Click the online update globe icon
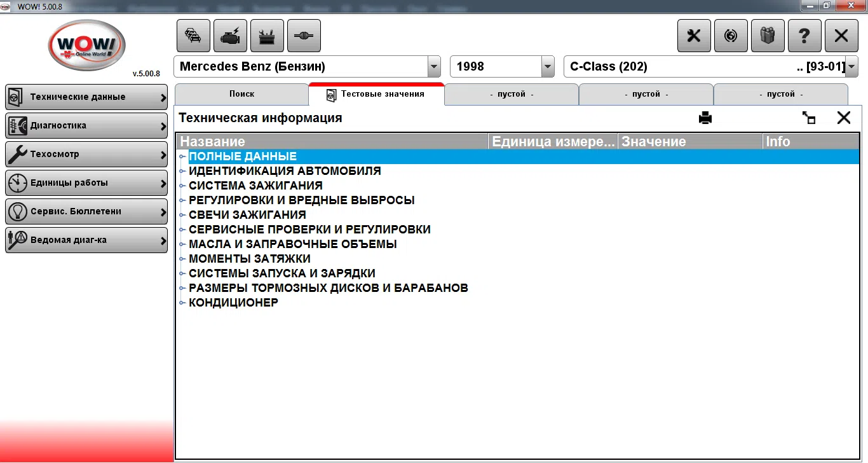This screenshot has height=463, width=868. (x=731, y=36)
